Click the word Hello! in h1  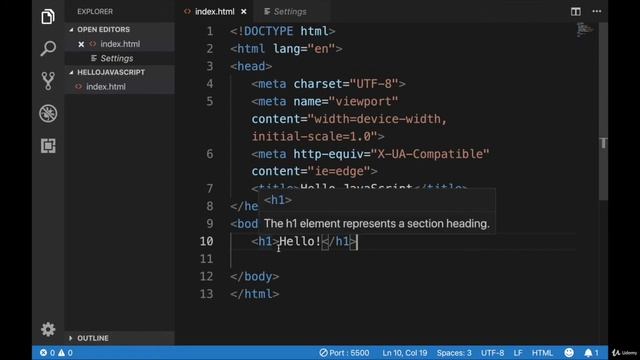click(x=300, y=241)
